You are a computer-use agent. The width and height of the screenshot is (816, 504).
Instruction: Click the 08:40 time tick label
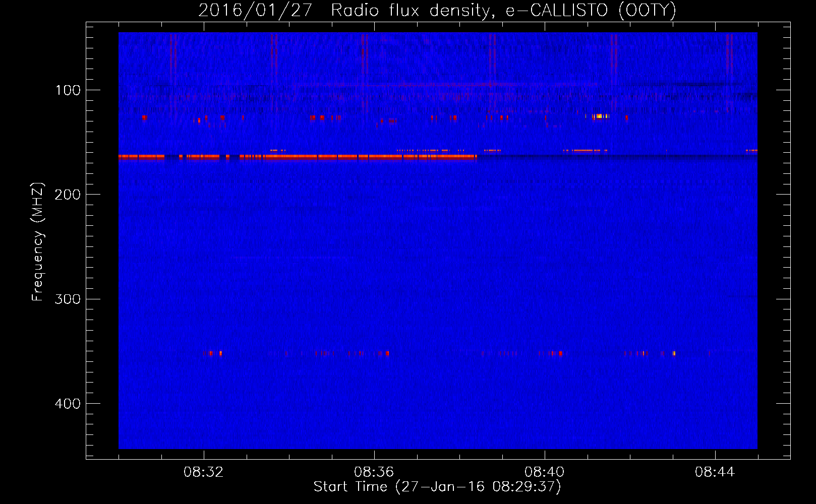click(x=545, y=472)
